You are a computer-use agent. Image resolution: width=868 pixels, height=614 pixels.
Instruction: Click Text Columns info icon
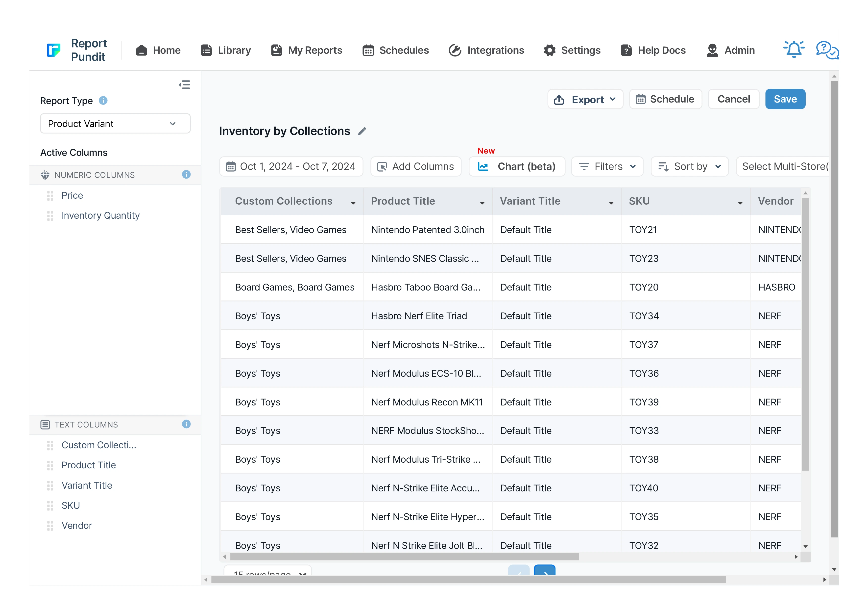(x=186, y=424)
